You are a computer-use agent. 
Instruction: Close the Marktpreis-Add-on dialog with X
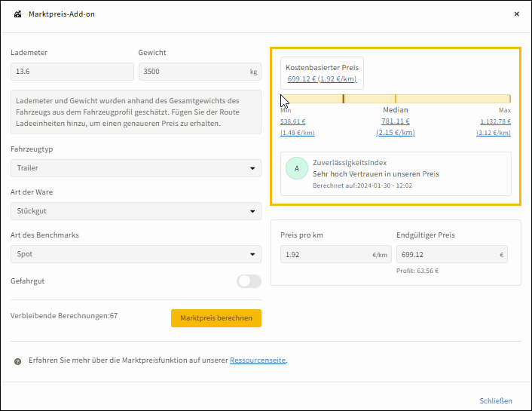[516, 14]
